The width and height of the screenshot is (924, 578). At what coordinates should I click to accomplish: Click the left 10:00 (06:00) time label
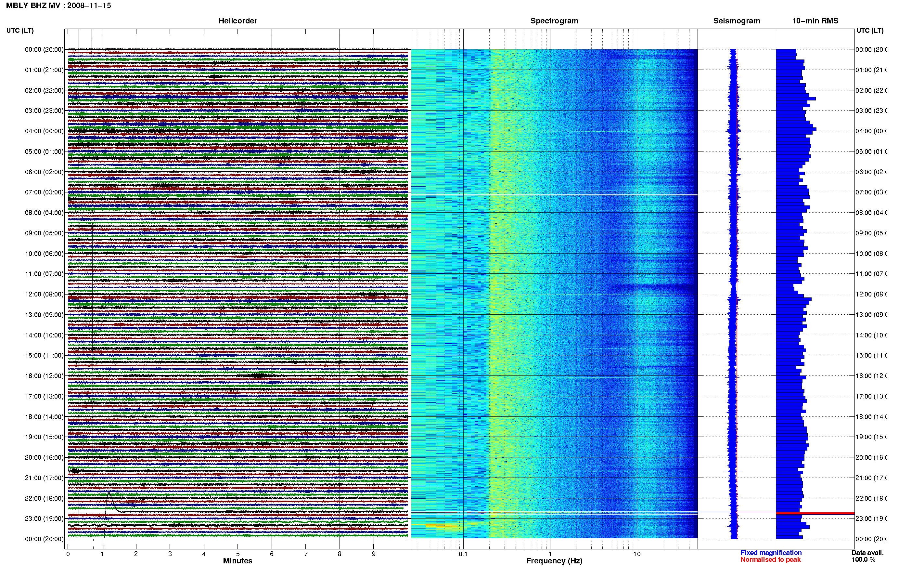pos(44,254)
